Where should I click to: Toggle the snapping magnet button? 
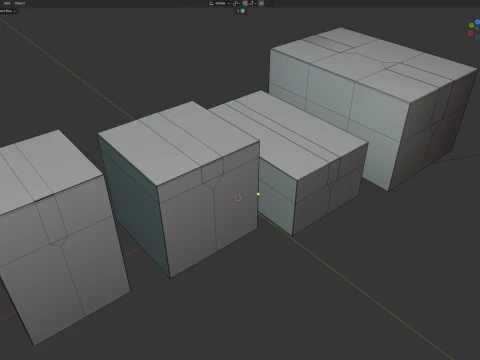click(245, 3)
